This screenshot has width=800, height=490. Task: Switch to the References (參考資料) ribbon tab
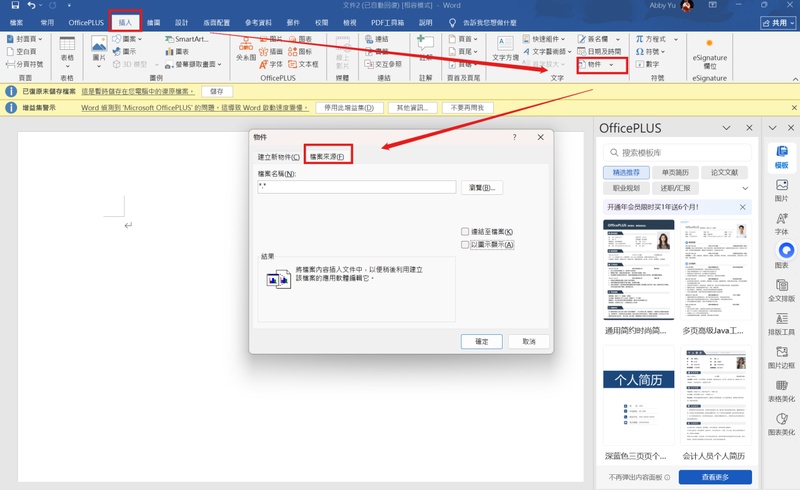[x=258, y=22]
